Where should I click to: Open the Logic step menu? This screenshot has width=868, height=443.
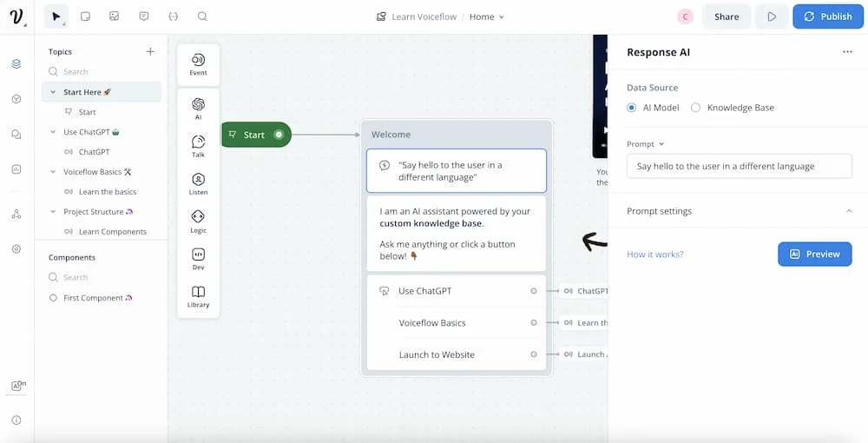[198, 221]
